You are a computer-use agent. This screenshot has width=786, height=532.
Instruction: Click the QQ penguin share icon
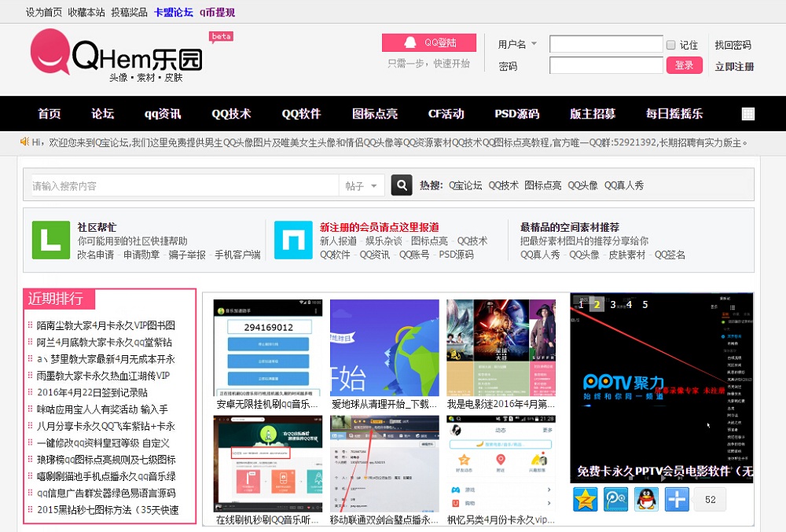point(646,500)
